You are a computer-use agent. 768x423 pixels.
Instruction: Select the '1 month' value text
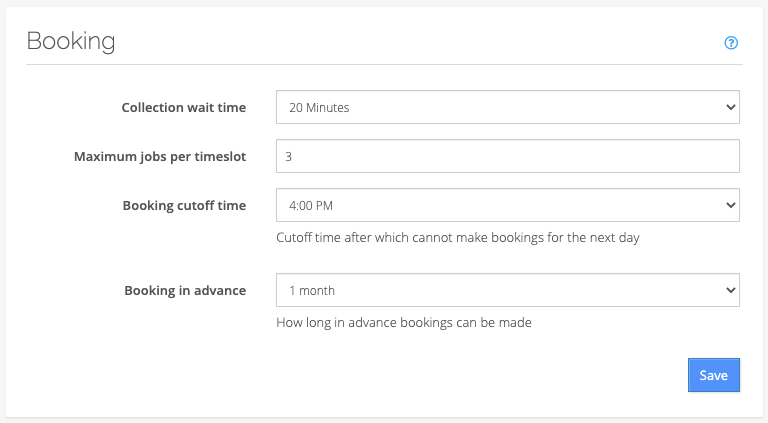click(312, 291)
